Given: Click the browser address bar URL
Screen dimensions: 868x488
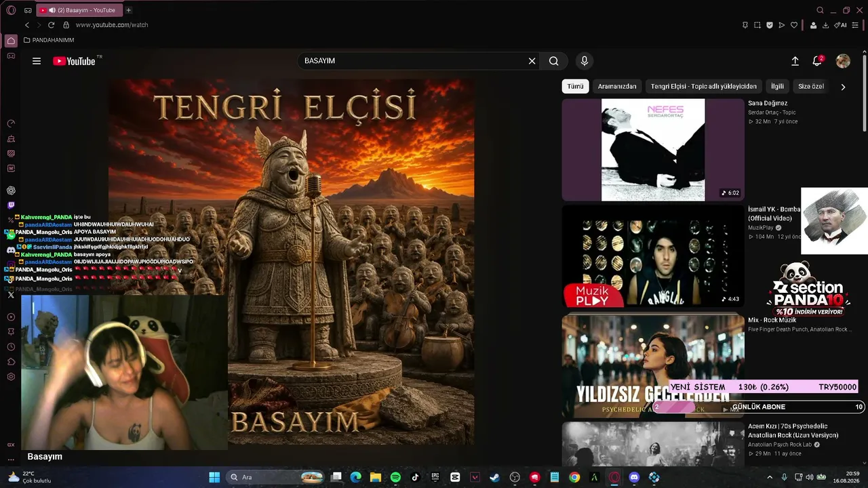Looking at the screenshot, I should (112, 25).
